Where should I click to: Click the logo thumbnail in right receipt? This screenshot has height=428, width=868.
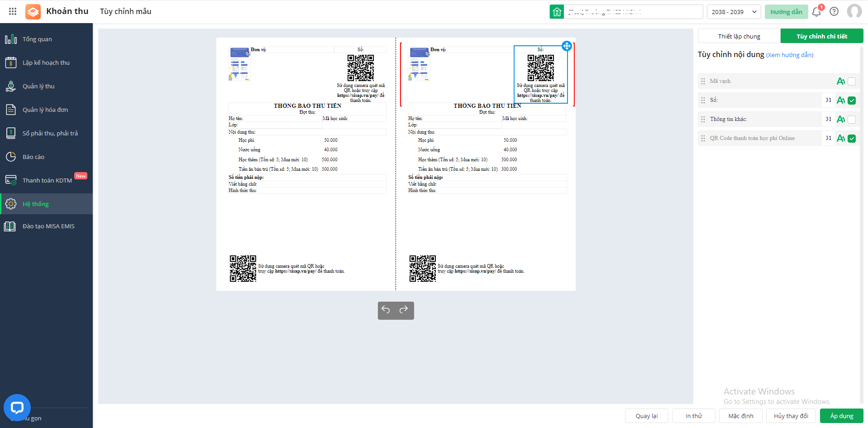tap(419, 64)
